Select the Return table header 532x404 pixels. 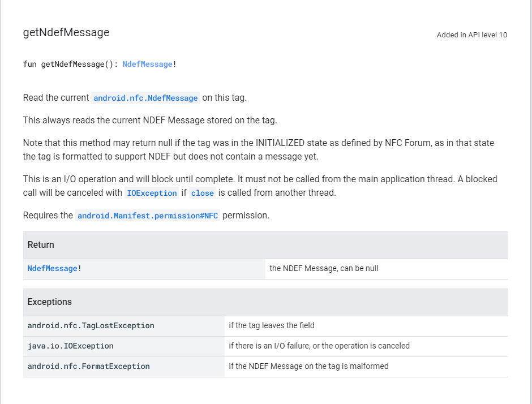(x=40, y=244)
